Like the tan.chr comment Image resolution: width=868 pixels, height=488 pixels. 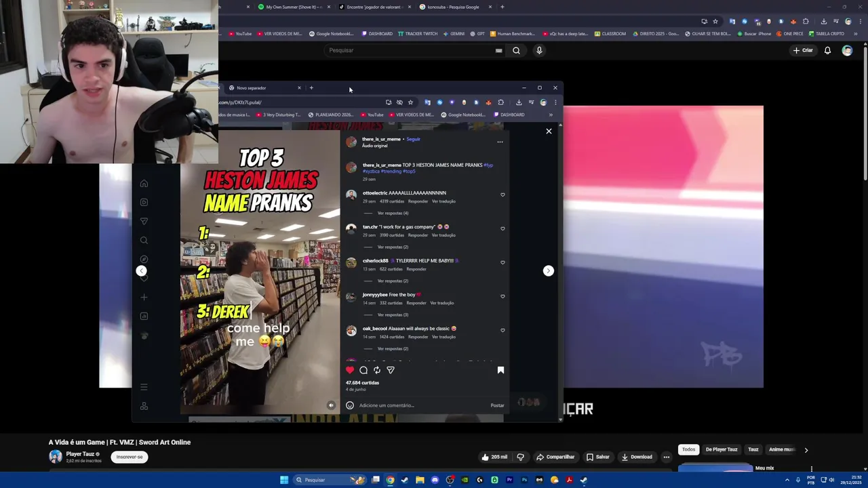pos(502,228)
